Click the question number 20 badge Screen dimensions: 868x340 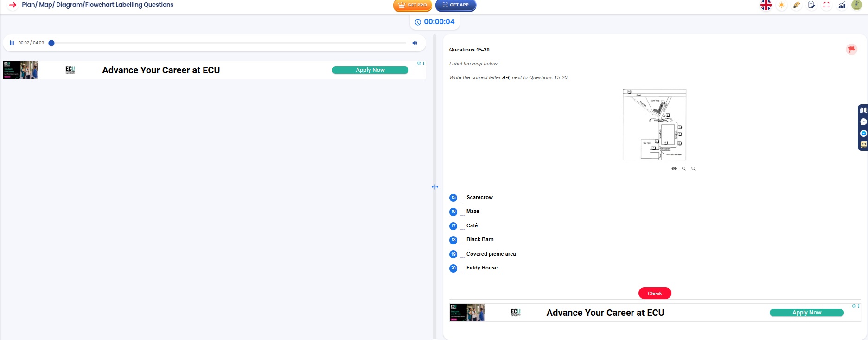click(453, 268)
